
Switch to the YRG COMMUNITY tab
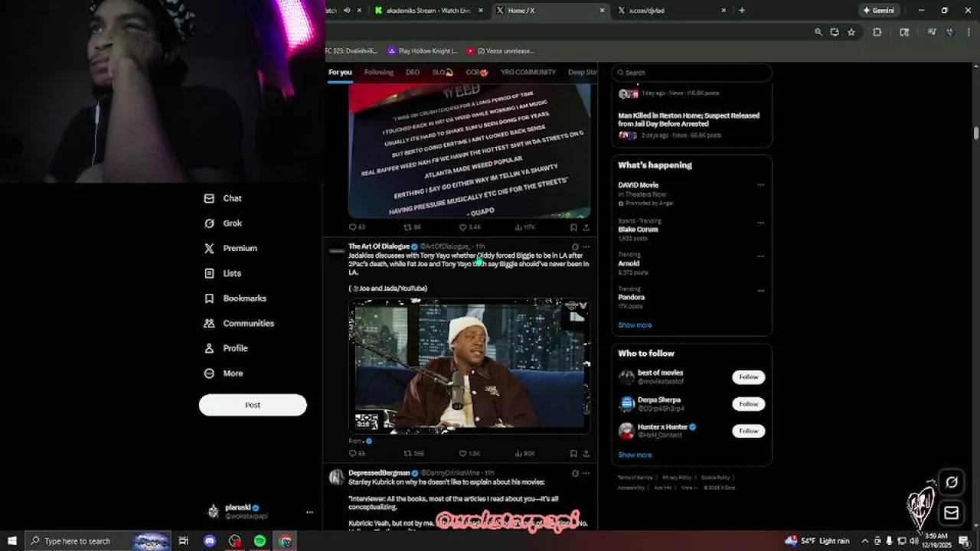point(528,72)
